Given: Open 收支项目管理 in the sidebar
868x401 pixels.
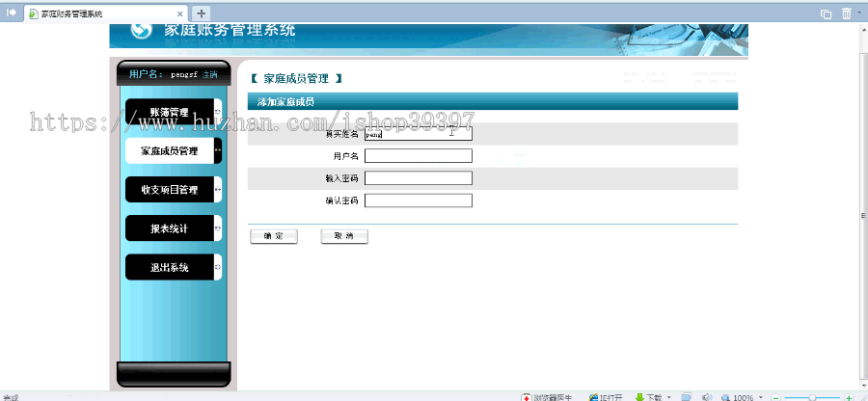Looking at the screenshot, I should [170, 190].
